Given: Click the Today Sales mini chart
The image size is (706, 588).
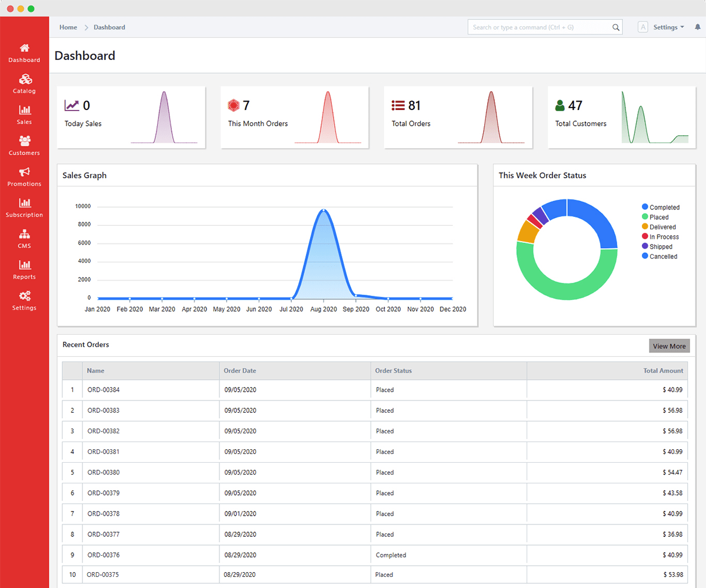Looking at the screenshot, I should pyautogui.click(x=164, y=117).
